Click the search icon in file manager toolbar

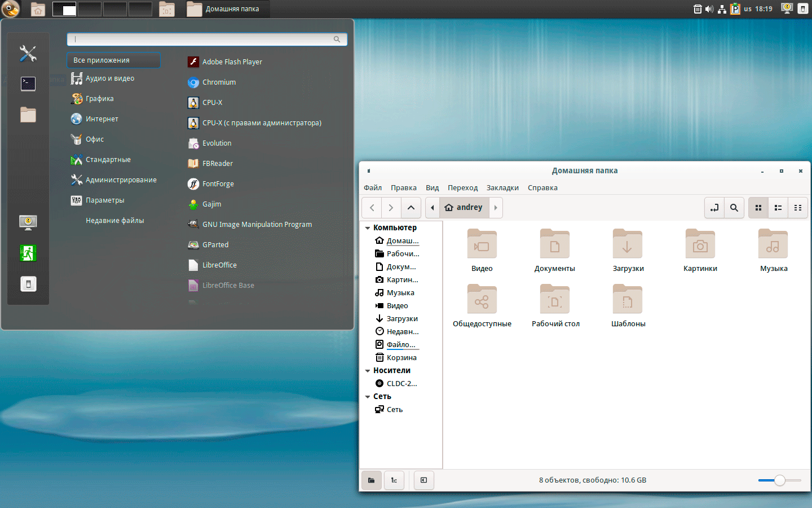click(x=734, y=208)
